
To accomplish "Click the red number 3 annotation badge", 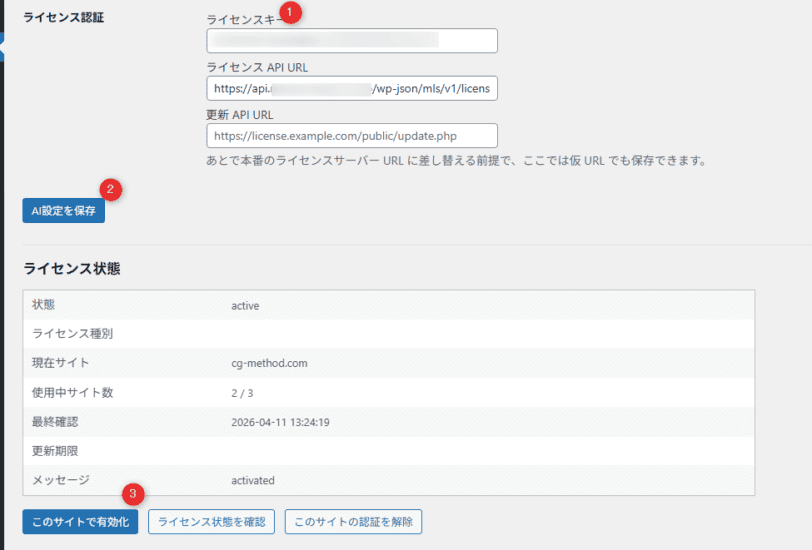I will 134,494.
